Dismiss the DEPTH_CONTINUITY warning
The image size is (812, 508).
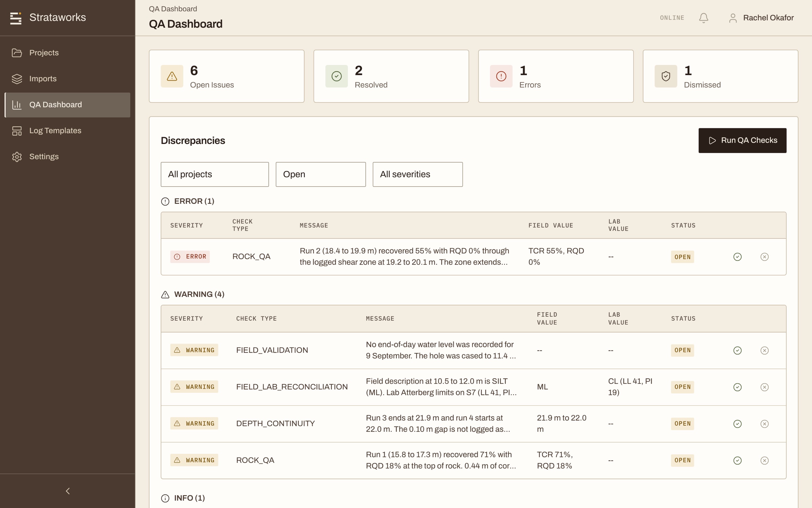[x=765, y=424]
